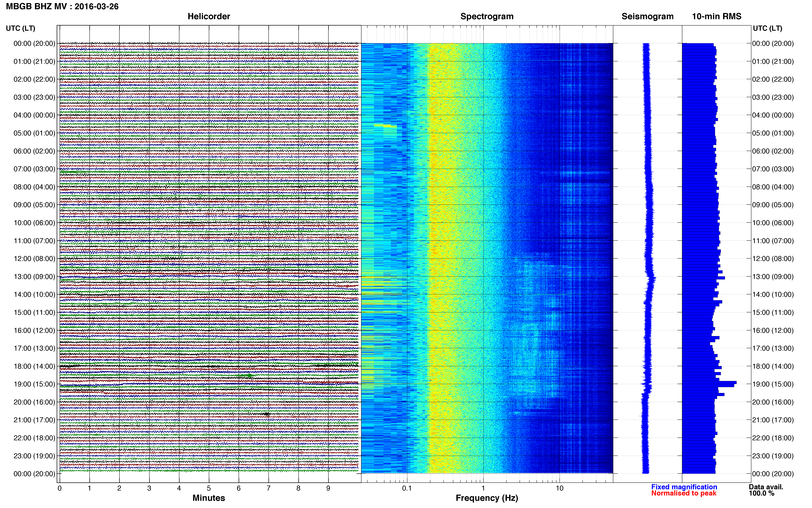Click right-axis time label 06:00 (02:00)
This screenshot has height=508, width=812.
(x=773, y=151)
